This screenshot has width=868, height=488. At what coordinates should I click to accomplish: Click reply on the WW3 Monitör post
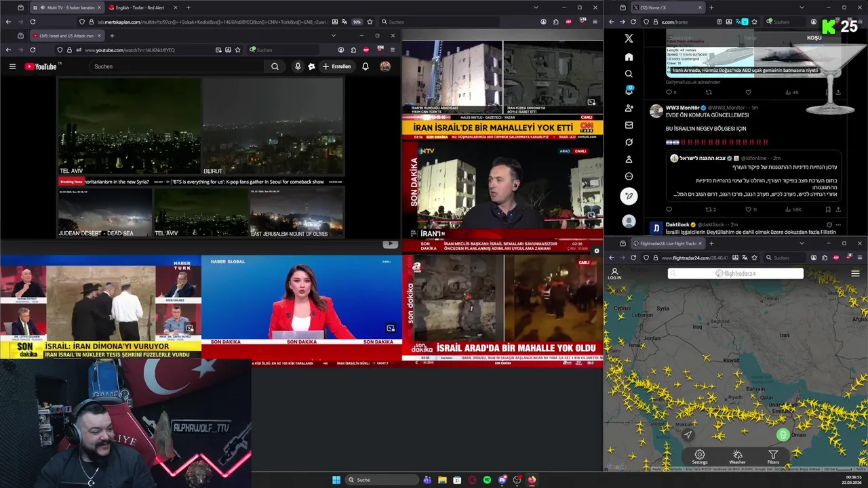coord(669,209)
